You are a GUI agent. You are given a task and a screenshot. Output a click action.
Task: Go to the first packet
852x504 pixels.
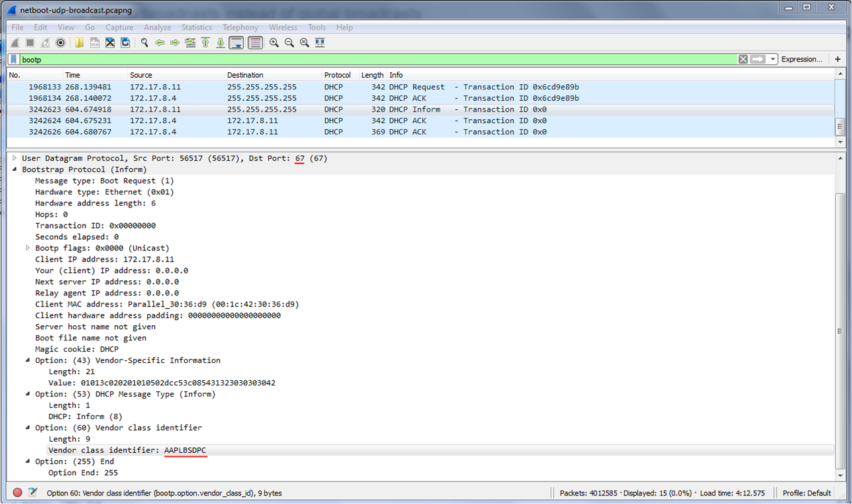pyautogui.click(x=205, y=43)
